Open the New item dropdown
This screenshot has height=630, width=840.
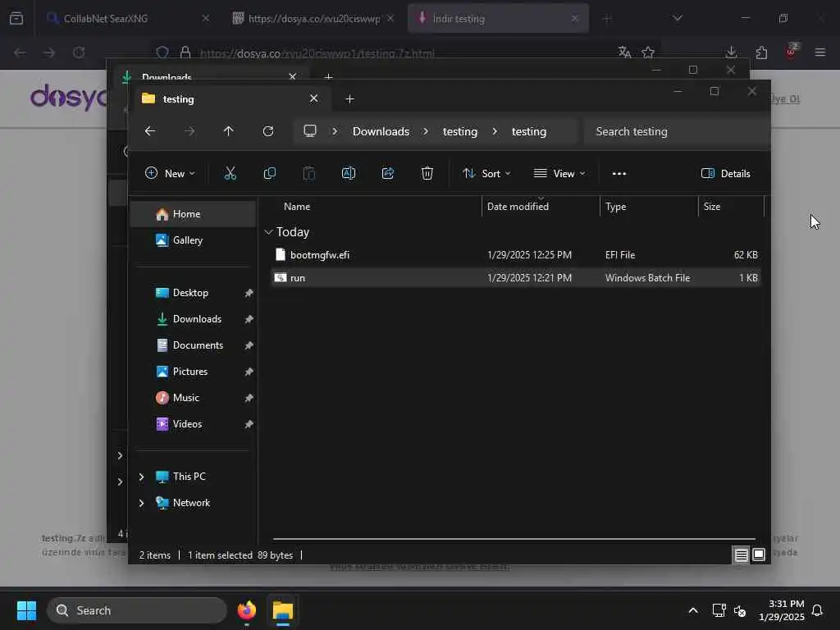pos(171,174)
